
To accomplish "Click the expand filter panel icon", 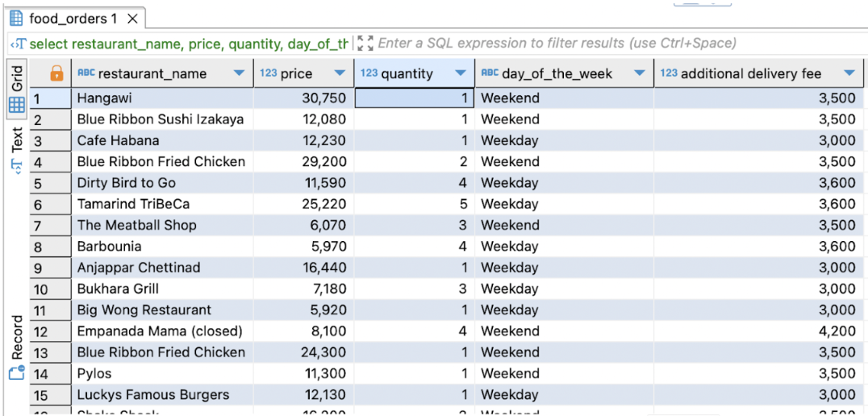I will [365, 44].
